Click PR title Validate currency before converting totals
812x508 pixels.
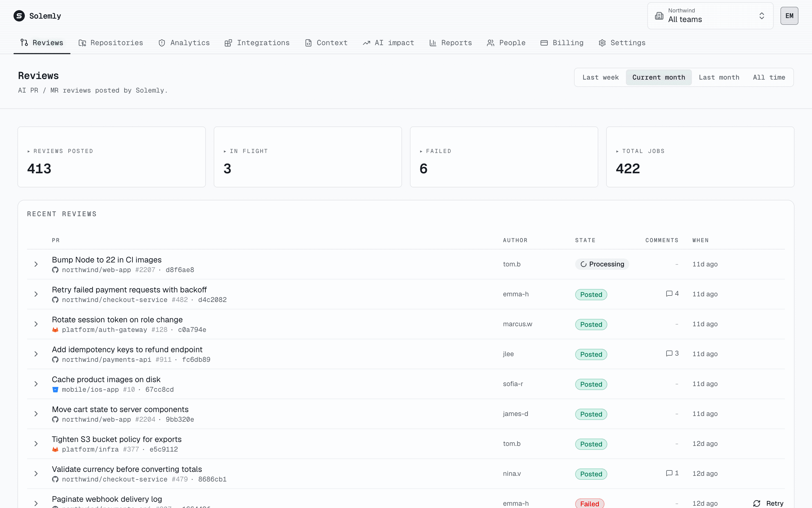click(x=127, y=469)
